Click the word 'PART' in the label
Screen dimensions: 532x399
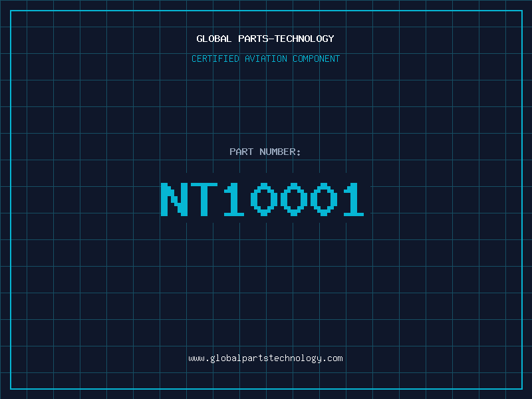click(241, 152)
